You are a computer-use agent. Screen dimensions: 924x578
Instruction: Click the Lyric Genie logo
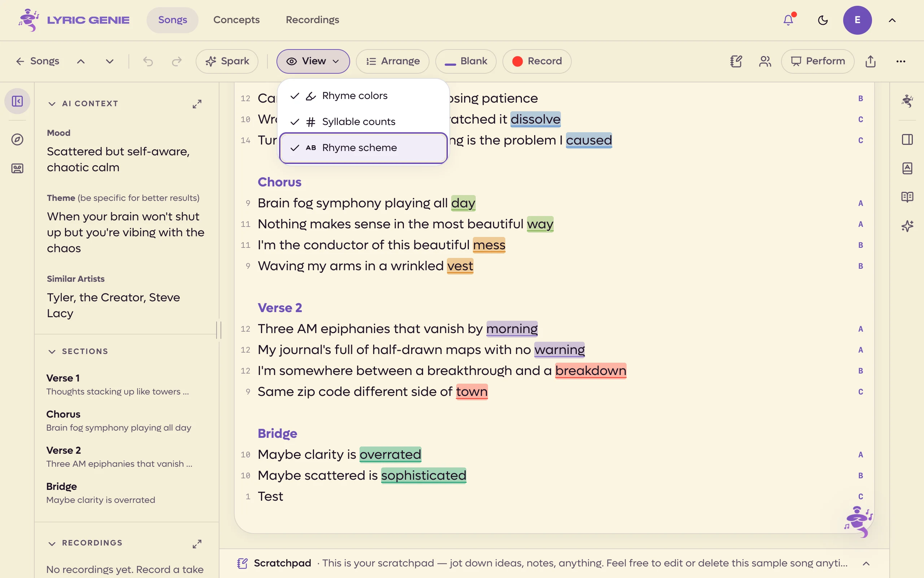click(74, 20)
